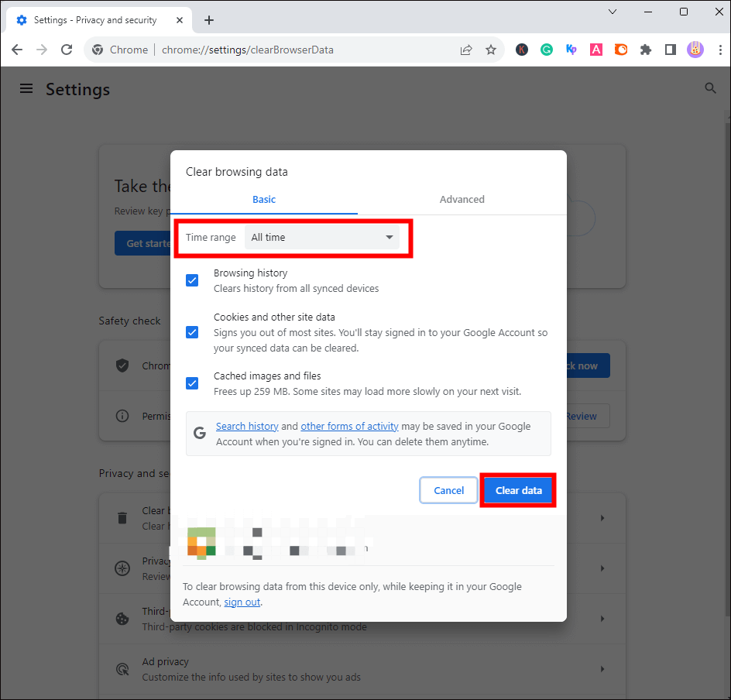
Task: Open the pink A extension icon
Action: point(595,50)
